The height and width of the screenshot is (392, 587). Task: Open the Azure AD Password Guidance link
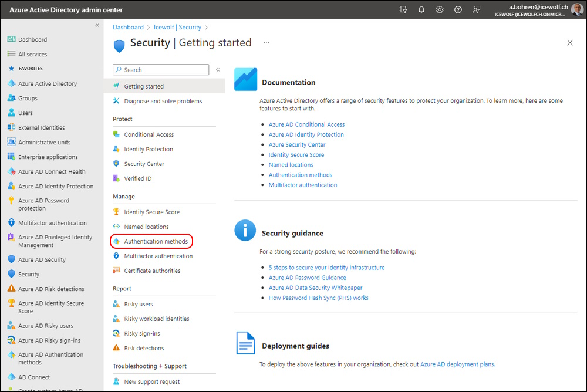pyautogui.click(x=308, y=278)
